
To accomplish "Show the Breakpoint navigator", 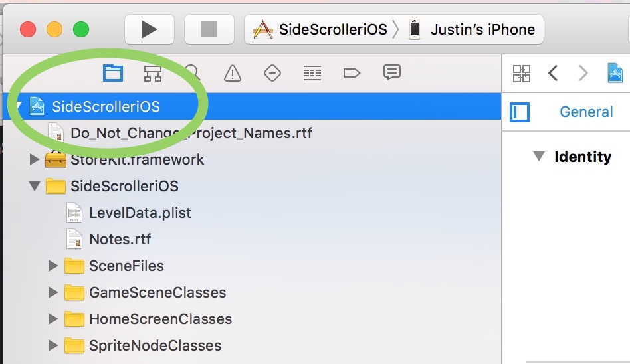I will tap(352, 73).
